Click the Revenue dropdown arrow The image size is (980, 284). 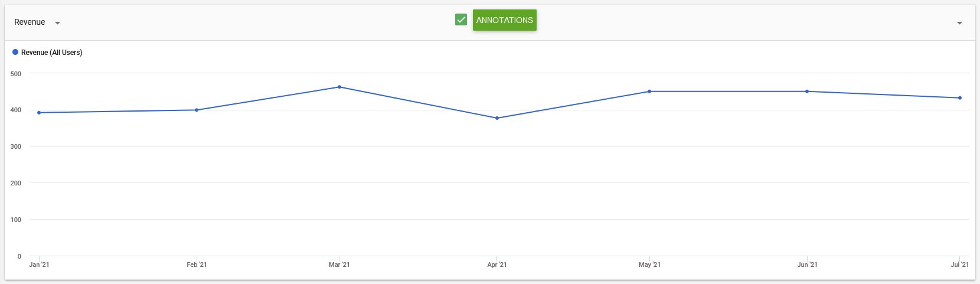57,23
